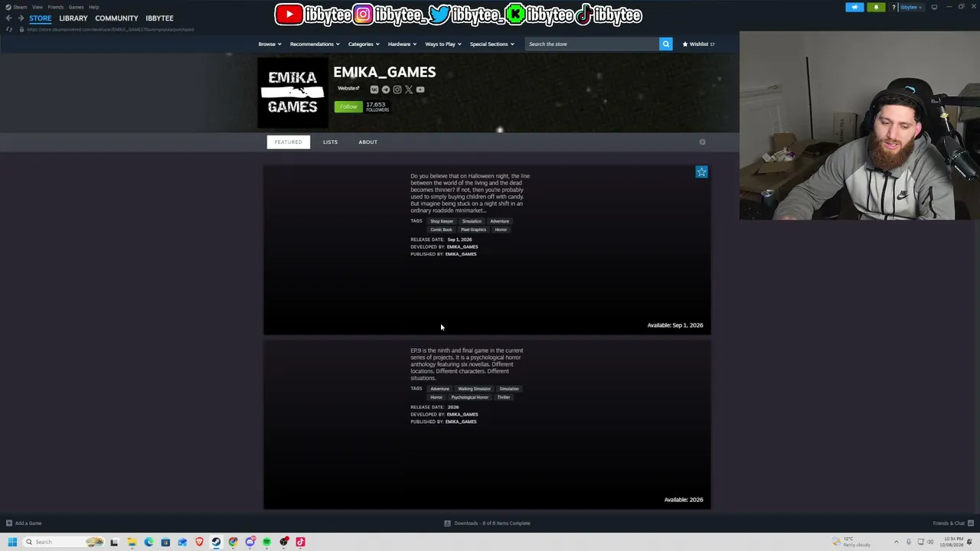
Task: Open the Halloween night-shift game card
Action: coord(487,250)
